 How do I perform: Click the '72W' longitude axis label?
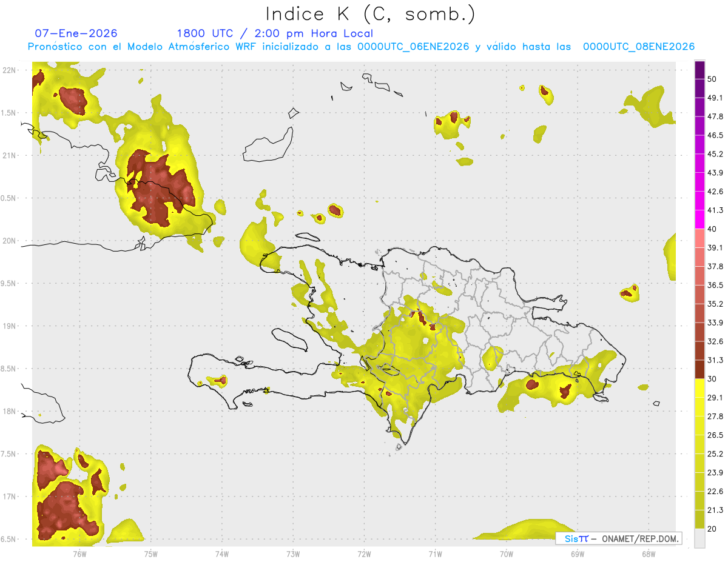tap(364, 554)
